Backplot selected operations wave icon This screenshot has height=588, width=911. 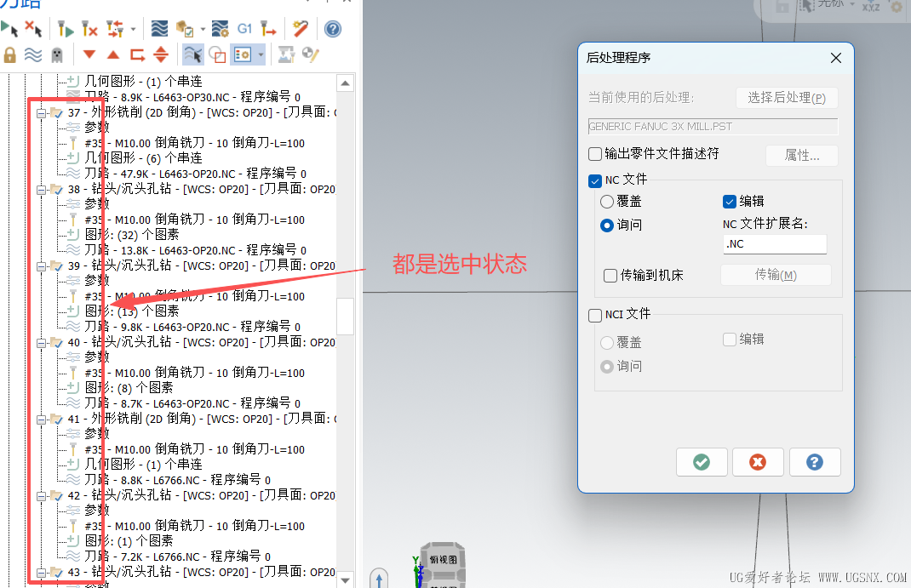point(159,28)
